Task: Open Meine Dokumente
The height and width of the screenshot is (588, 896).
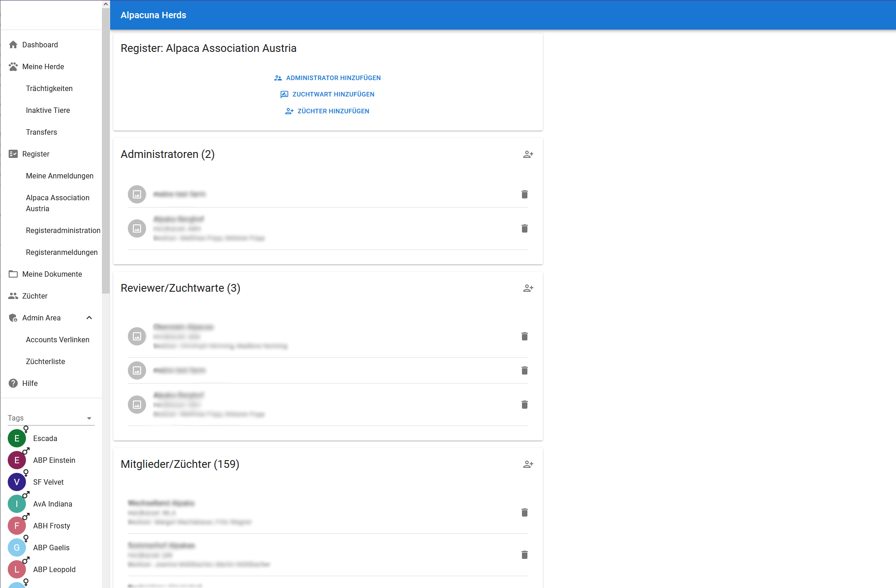Action: point(51,274)
